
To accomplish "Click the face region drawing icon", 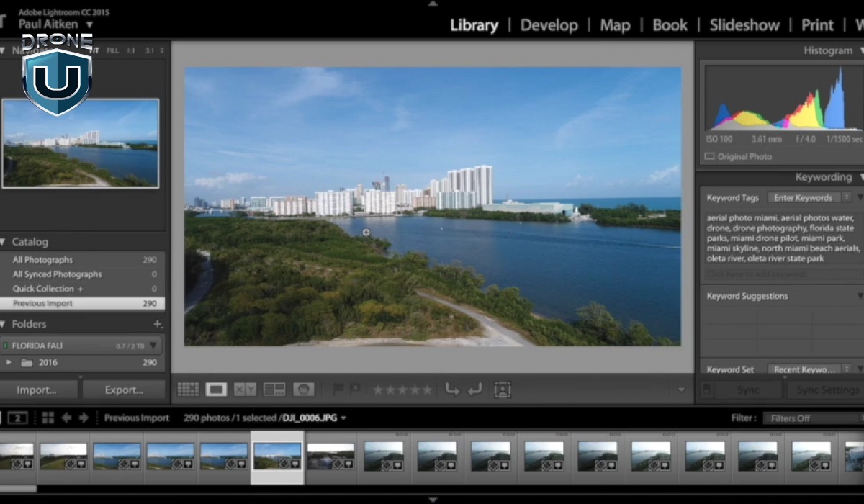I will pyautogui.click(x=502, y=390).
